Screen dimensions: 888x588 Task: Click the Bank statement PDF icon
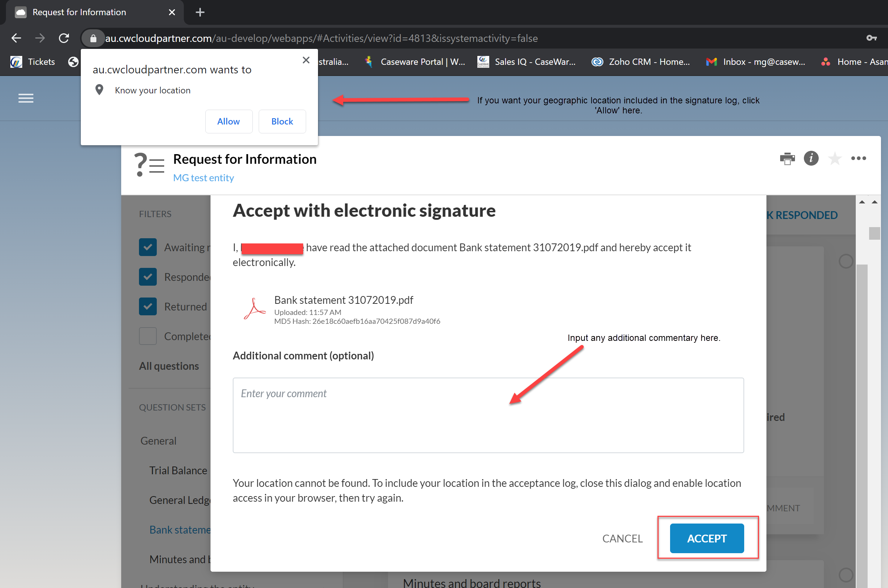click(255, 309)
